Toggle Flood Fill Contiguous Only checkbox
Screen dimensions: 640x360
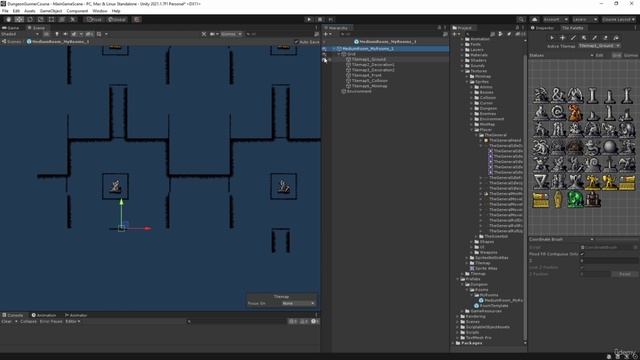[582, 254]
